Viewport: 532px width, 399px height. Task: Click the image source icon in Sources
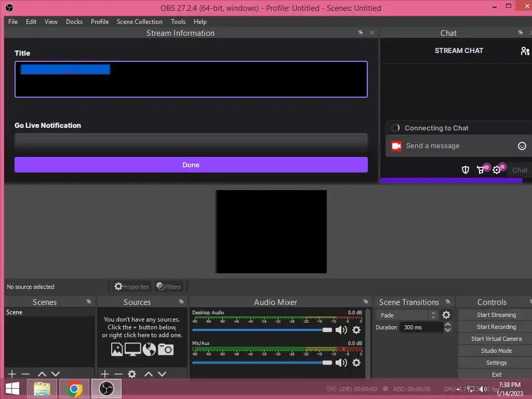tap(117, 349)
